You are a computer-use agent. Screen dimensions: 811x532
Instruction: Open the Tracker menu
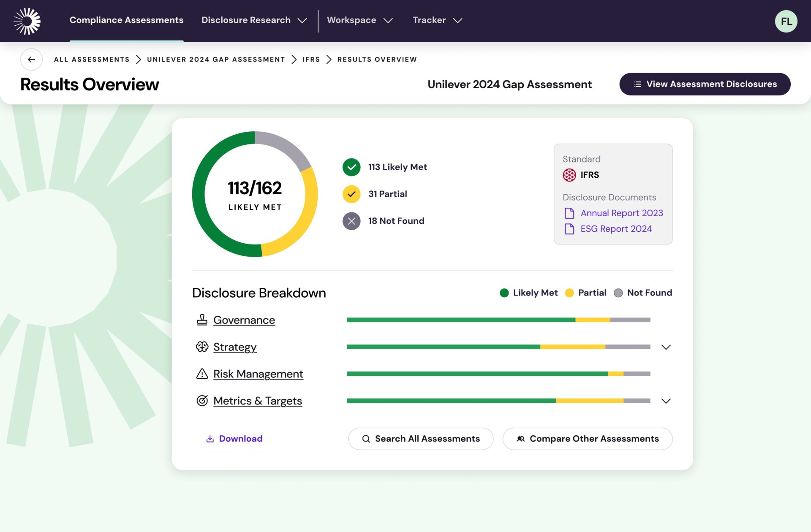[438, 20]
